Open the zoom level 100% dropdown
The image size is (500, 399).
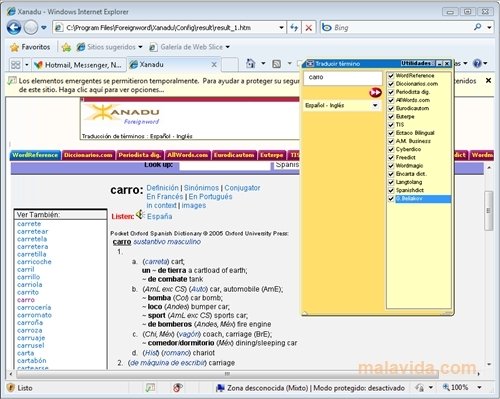[479, 387]
